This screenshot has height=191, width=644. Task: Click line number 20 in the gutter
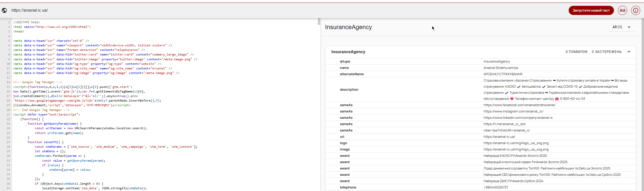(x=8, y=110)
